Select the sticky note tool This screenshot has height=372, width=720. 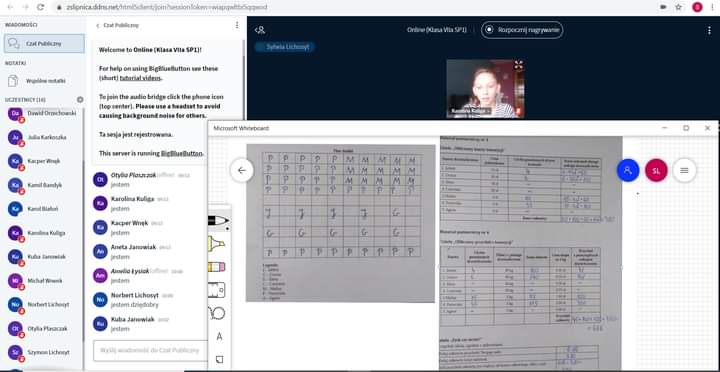point(219,359)
